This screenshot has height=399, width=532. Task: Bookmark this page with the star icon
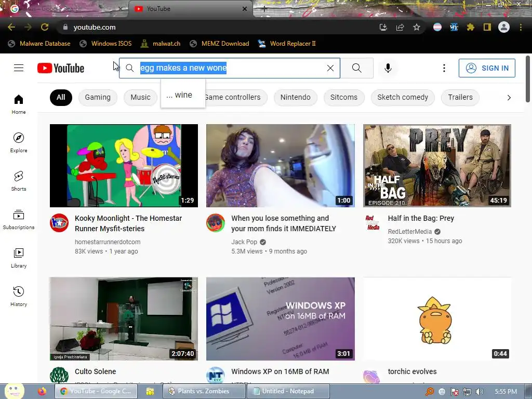[417, 27]
